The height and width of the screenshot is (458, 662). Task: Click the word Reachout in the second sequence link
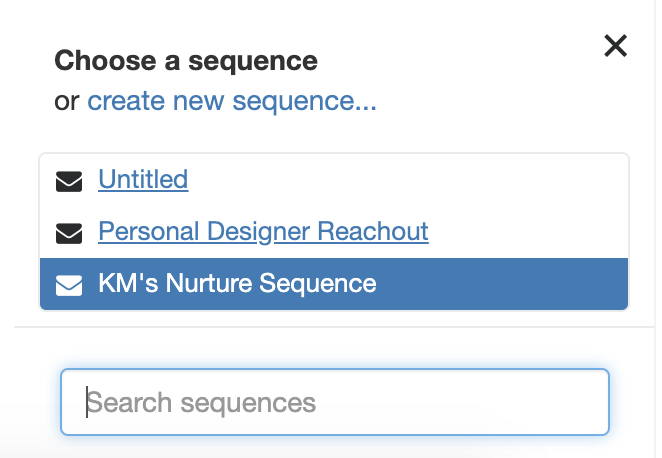click(x=373, y=231)
